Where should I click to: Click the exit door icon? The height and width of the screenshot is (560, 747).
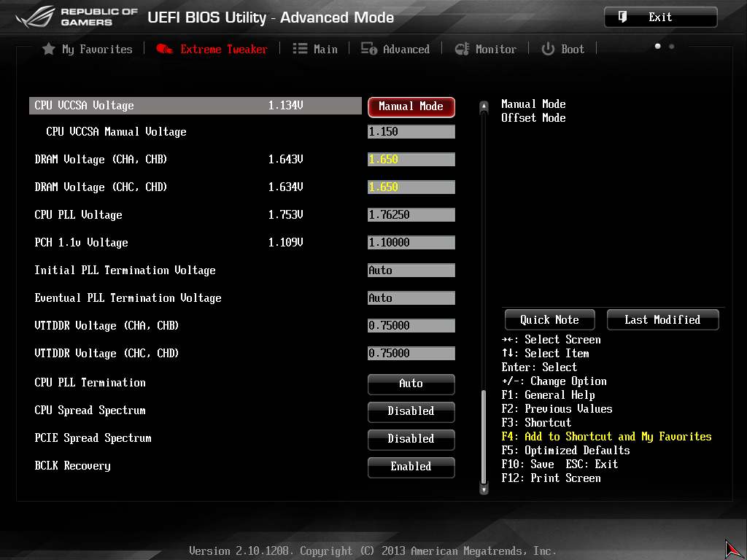click(622, 17)
